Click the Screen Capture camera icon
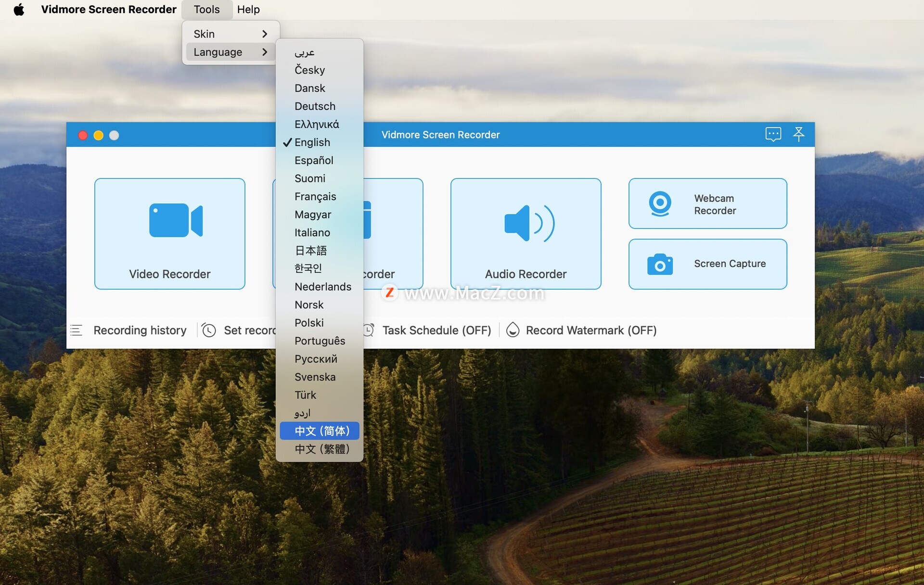Image resolution: width=924 pixels, height=585 pixels. 660,264
